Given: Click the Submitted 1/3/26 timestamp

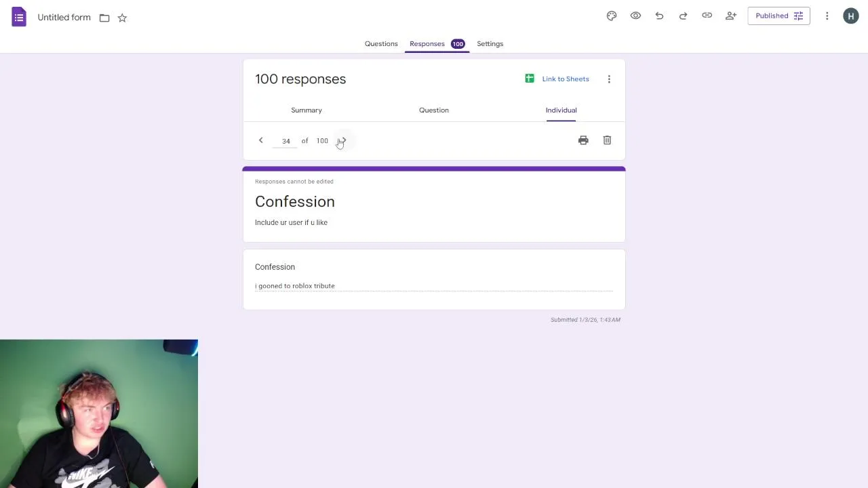Looking at the screenshot, I should pyautogui.click(x=585, y=320).
